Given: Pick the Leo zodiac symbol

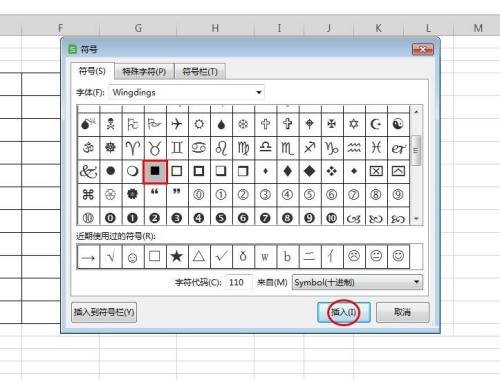Looking at the screenshot, I should coord(221,148).
